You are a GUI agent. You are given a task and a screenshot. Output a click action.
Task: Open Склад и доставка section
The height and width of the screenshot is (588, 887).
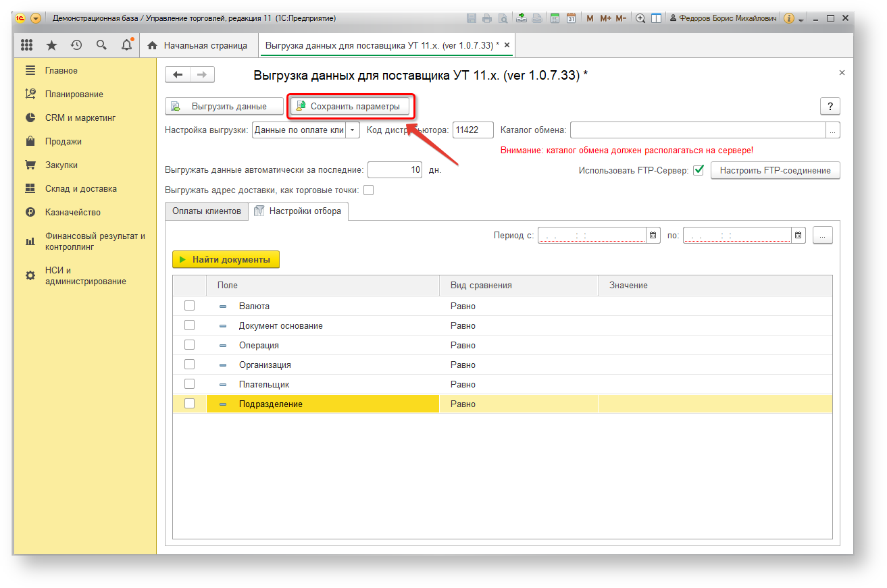click(81, 189)
